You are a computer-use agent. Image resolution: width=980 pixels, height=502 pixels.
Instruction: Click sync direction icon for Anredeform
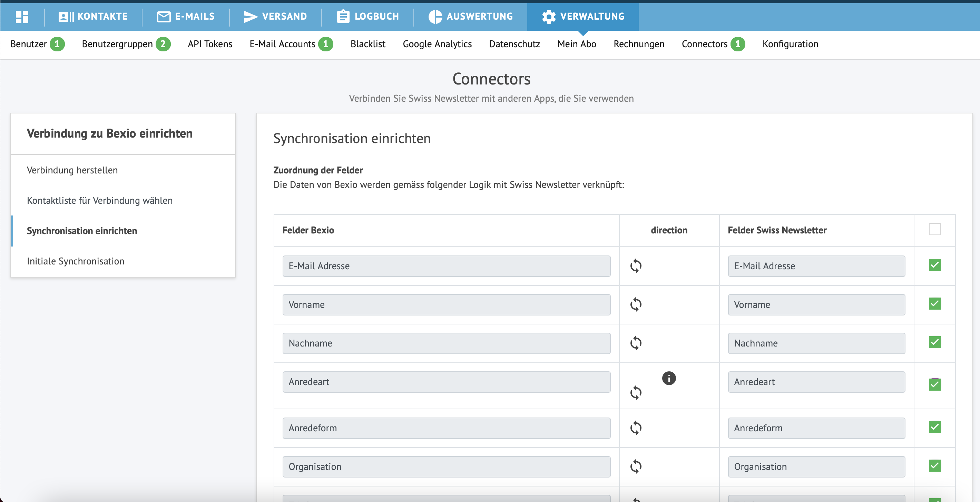point(636,428)
